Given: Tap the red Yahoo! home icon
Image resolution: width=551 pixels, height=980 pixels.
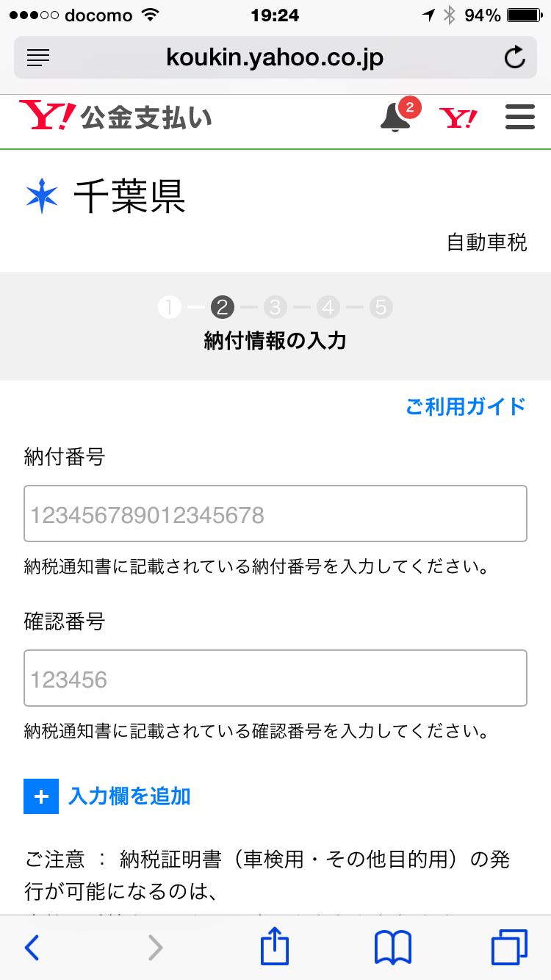Looking at the screenshot, I should 458,118.
